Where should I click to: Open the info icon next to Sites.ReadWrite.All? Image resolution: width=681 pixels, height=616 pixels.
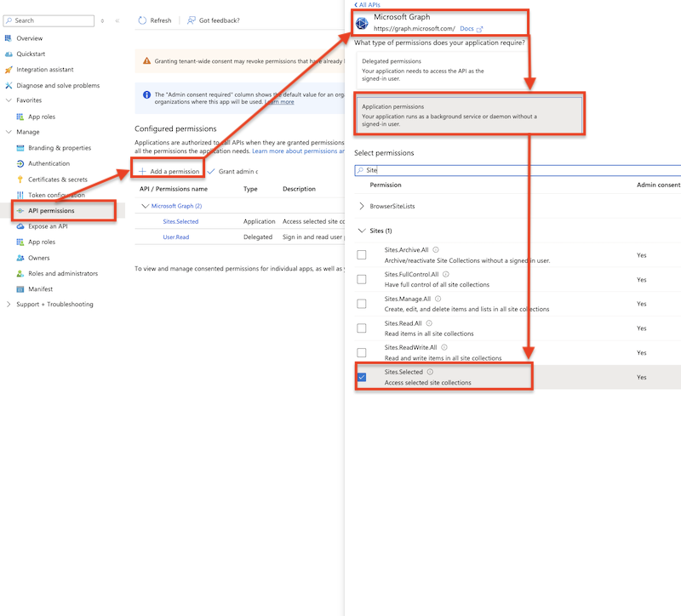click(x=444, y=347)
